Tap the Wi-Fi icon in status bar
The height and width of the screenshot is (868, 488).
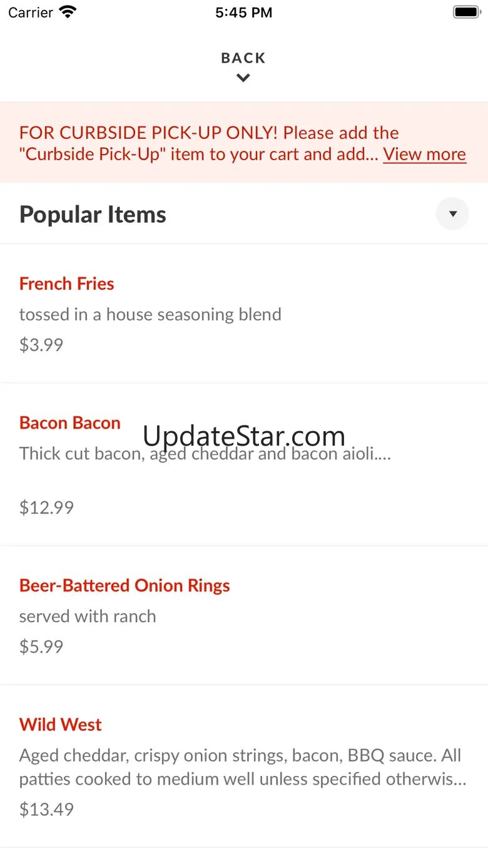click(67, 13)
